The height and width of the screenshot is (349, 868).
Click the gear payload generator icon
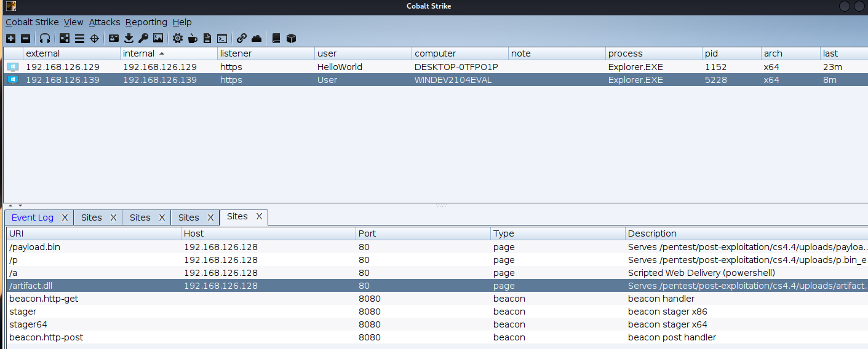coord(178,38)
